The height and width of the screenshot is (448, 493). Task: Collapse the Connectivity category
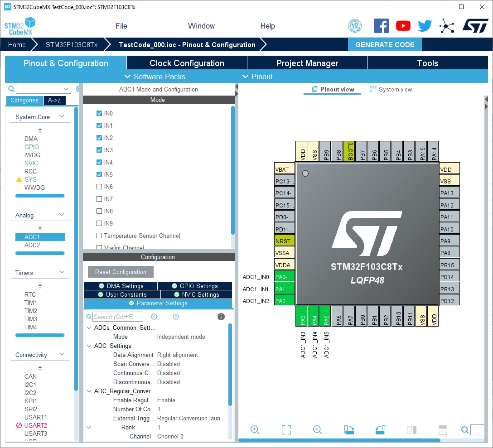click(62, 354)
